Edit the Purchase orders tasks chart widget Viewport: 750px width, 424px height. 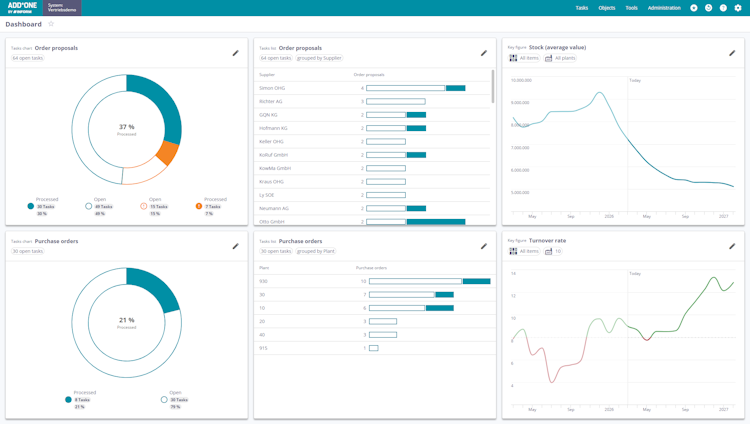[x=235, y=246]
